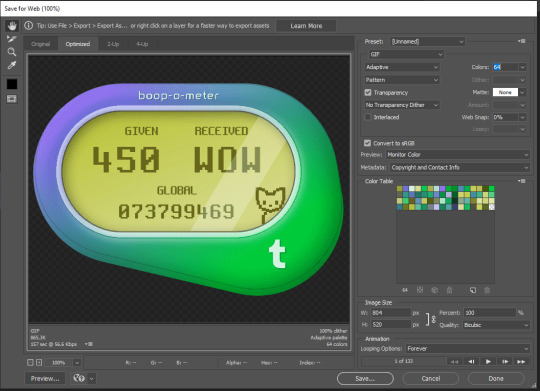Toggle the Transparency checkbox
The width and height of the screenshot is (540, 391).
[x=368, y=92]
